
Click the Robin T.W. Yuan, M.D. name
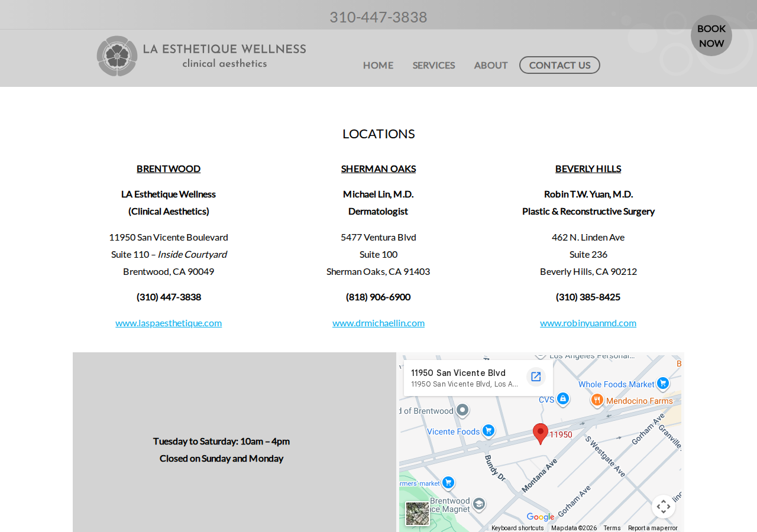click(588, 194)
